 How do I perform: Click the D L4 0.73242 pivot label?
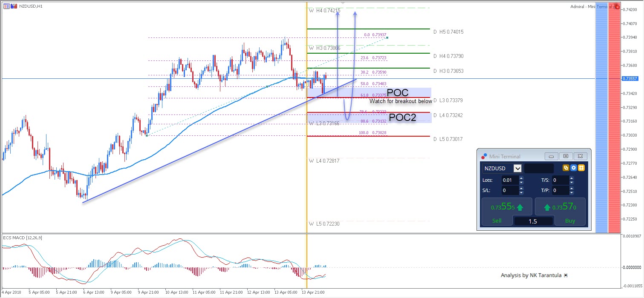[x=448, y=115]
